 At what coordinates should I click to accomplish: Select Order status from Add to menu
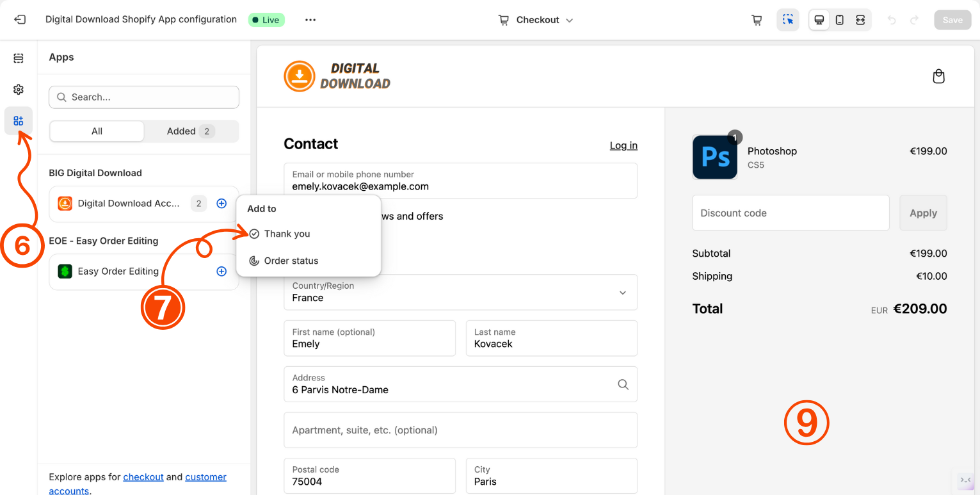tap(291, 261)
